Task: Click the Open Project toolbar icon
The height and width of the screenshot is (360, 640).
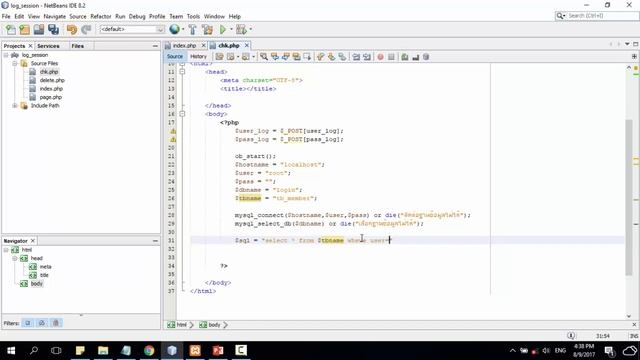Action: click(x=39, y=29)
